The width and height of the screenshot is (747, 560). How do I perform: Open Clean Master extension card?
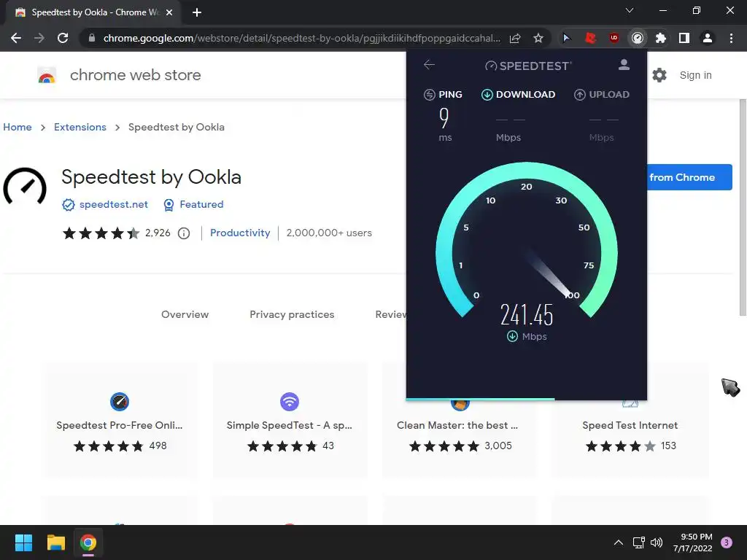pyautogui.click(x=460, y=438)
